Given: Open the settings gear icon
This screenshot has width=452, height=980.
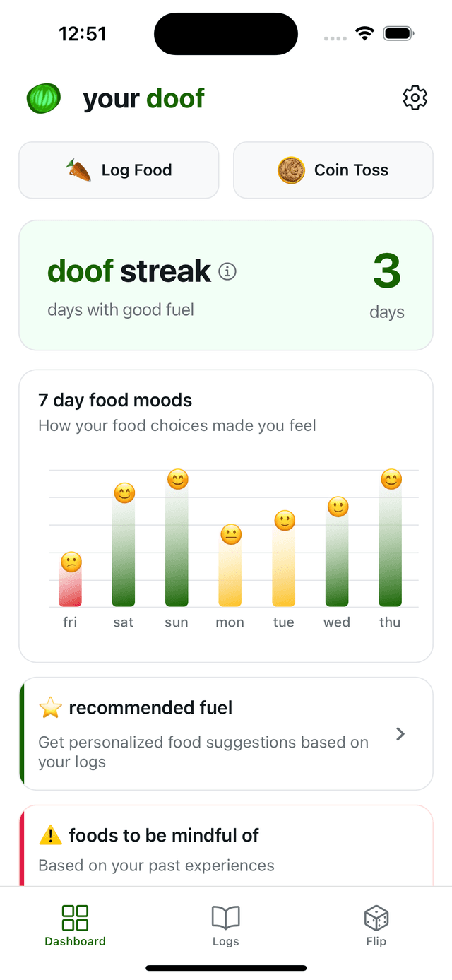Looking at the screenshot, I should [x=415, y=98].
